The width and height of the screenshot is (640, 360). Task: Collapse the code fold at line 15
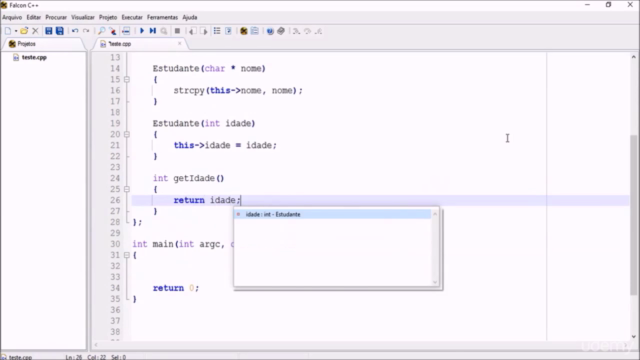(x=127, y=80)
